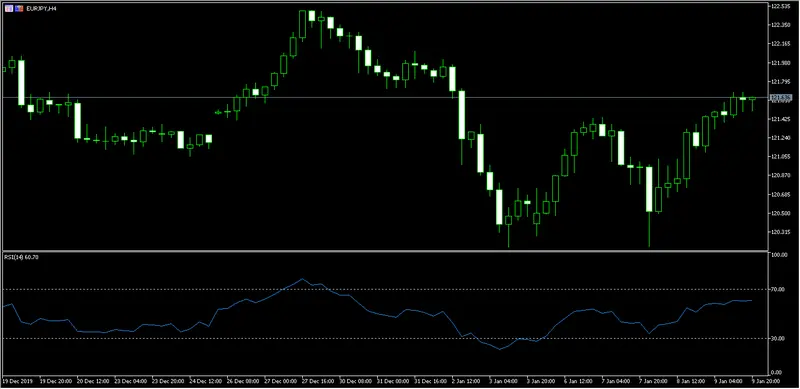Viewport: 800px width, 389px height.
Task: Click the highest candlestick near 27 Dec
Action: [303, 25]
